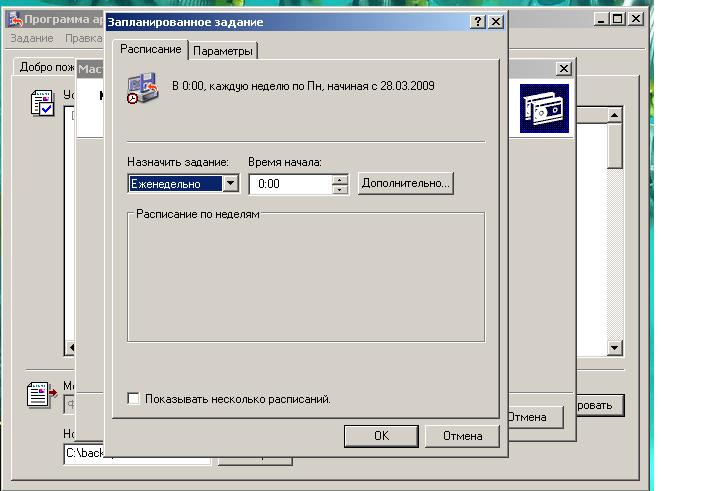Confirm schedule with OK button
This screenshot has height=491, width=720.
click(x=381, y=435)
